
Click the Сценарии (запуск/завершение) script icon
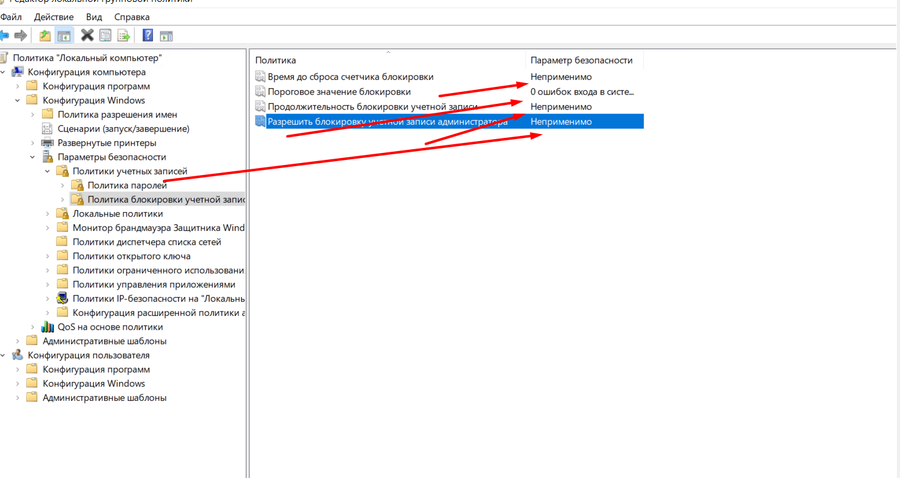coord(48,129)
